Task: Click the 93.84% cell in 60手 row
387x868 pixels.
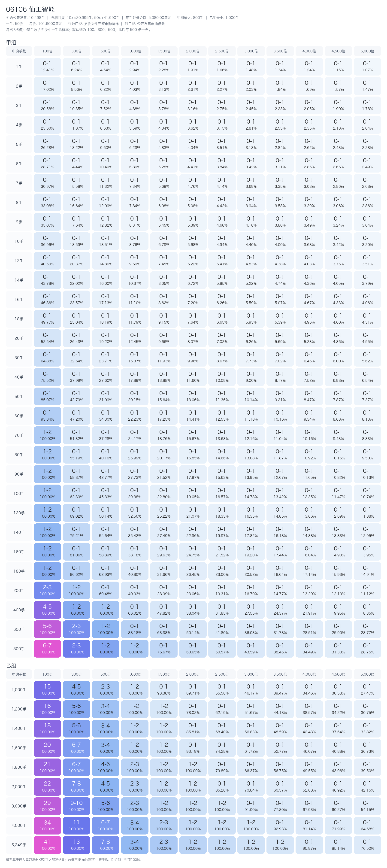Action: [47, 416]
